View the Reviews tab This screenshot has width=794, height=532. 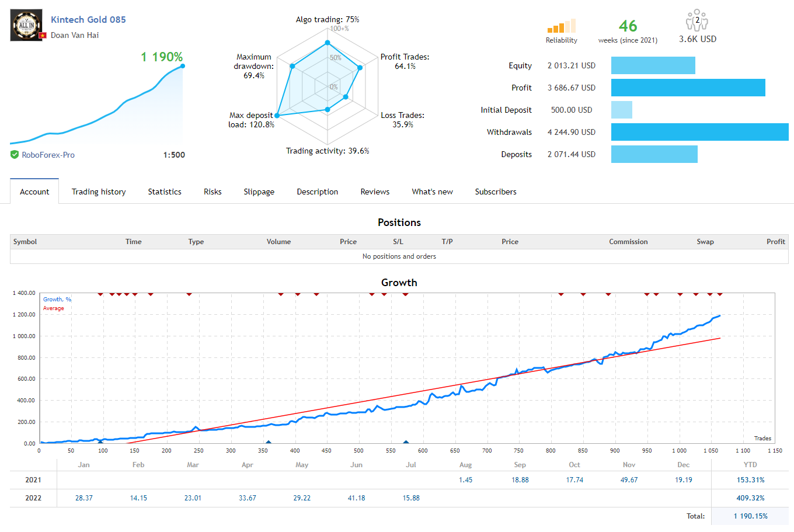[375, 192]
